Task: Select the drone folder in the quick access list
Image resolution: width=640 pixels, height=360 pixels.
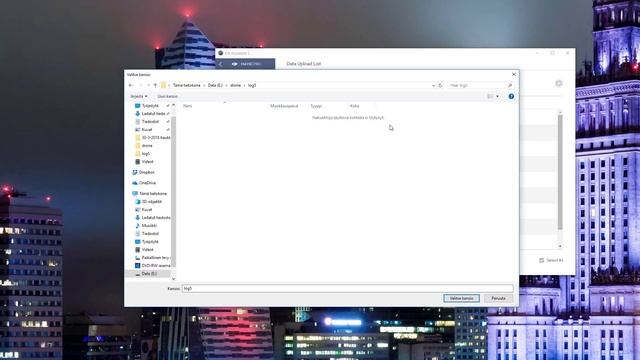Action: (x=144, y=146)
